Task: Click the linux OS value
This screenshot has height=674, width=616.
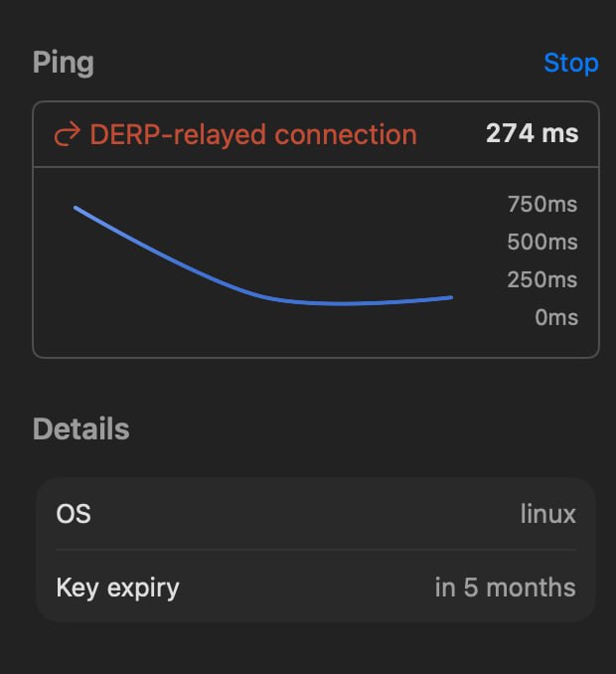Action: pyautogui.click(x=547, y=513)
